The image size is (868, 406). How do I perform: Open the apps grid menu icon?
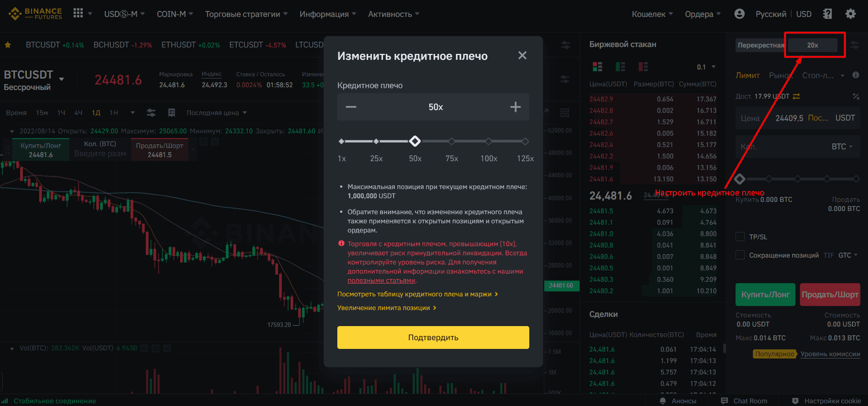[78, 13]
